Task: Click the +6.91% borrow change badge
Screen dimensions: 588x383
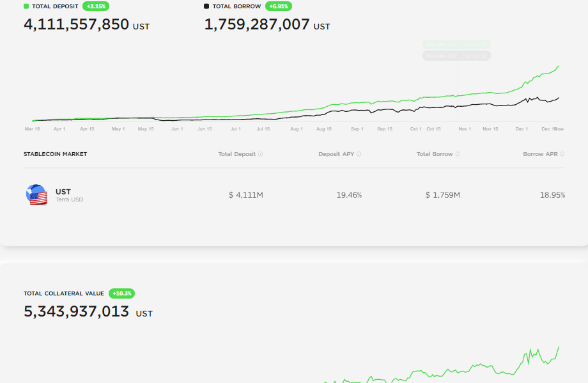Action: pos(279,6)
